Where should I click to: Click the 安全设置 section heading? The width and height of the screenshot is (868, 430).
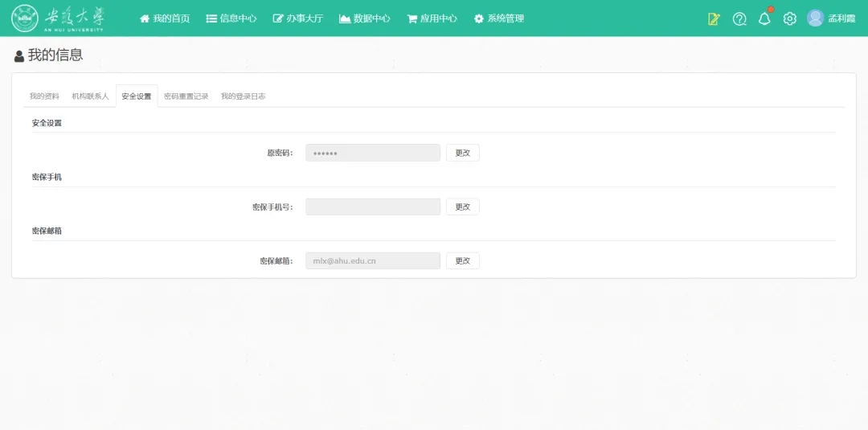(x=47, y=124)
